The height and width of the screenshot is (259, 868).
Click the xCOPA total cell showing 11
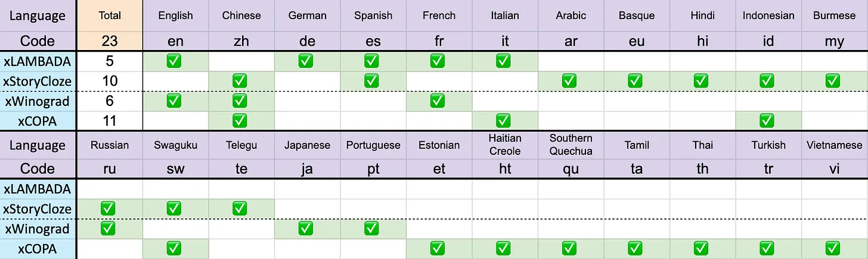(110, 121)
